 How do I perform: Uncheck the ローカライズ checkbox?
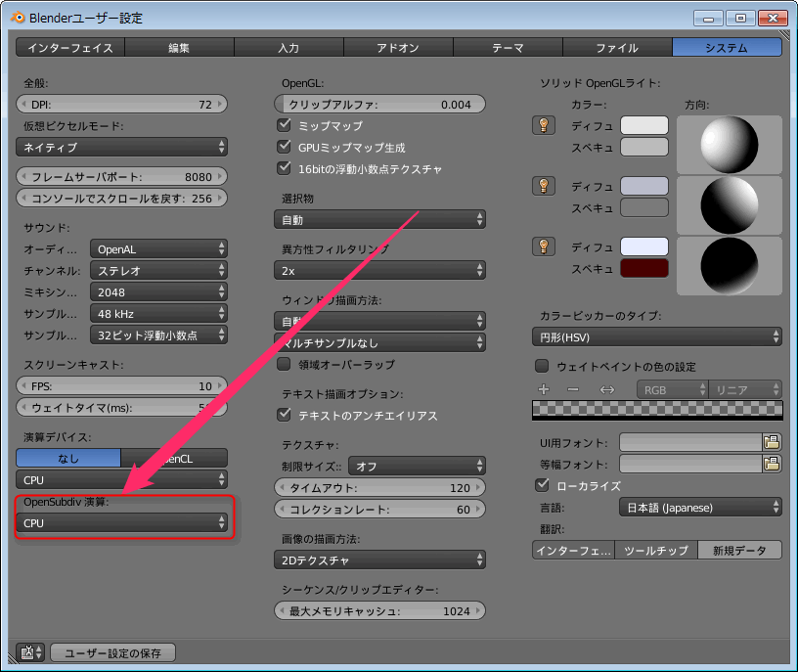[x=542, y=485]
